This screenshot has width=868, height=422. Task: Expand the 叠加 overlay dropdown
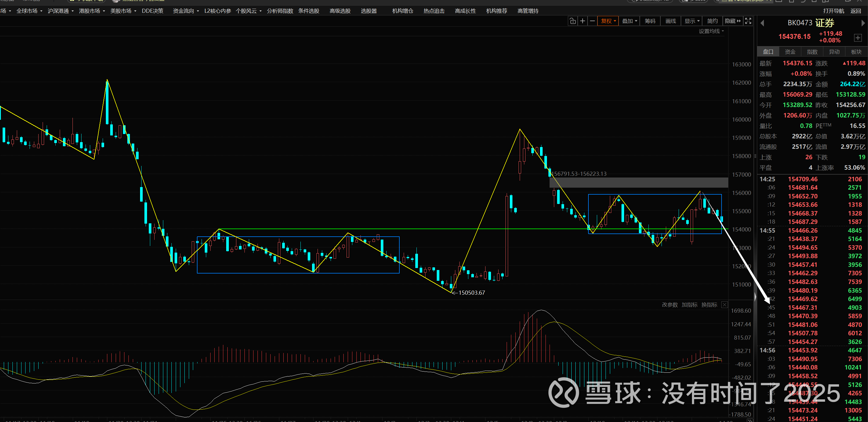click(629, 21)
